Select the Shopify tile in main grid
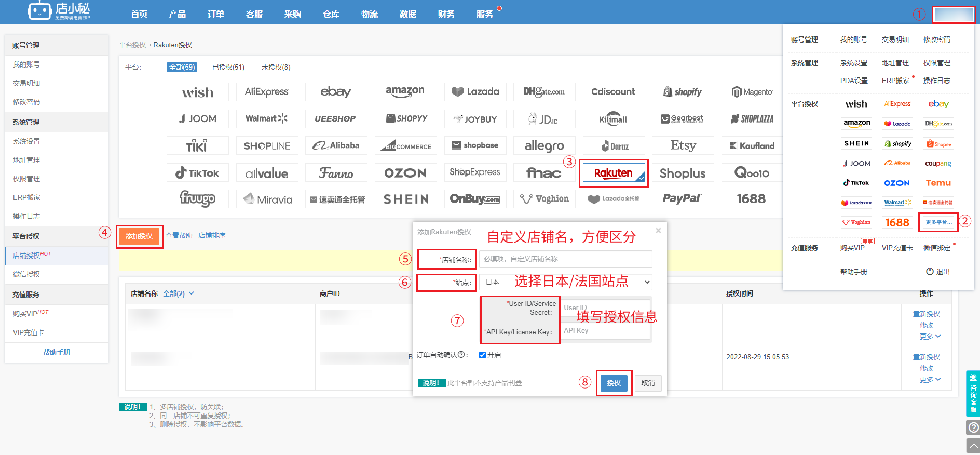 click(x=683, y=92)
